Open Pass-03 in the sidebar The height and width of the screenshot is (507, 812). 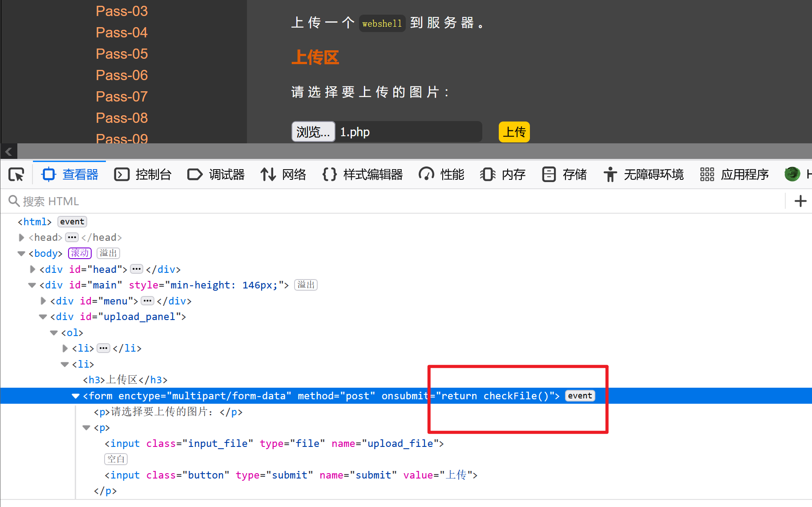click(122, 11)
